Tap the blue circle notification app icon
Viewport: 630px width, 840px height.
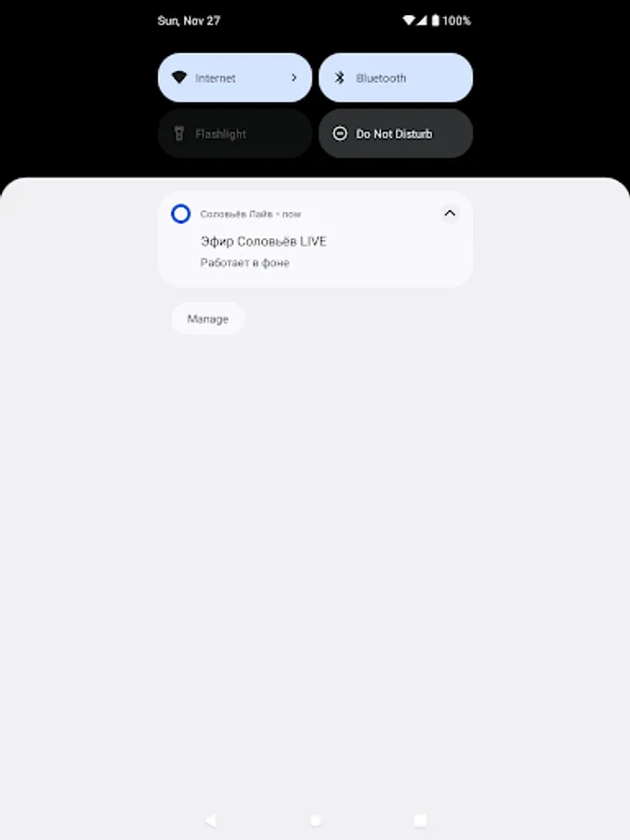click(x=180, y=214)
